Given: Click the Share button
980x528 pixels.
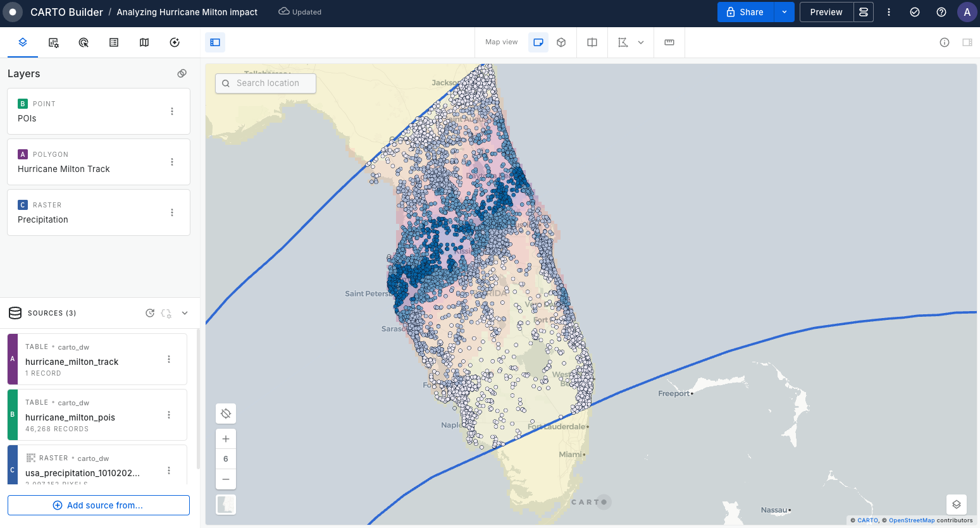Looking at the screenshot, I should 746,12.
